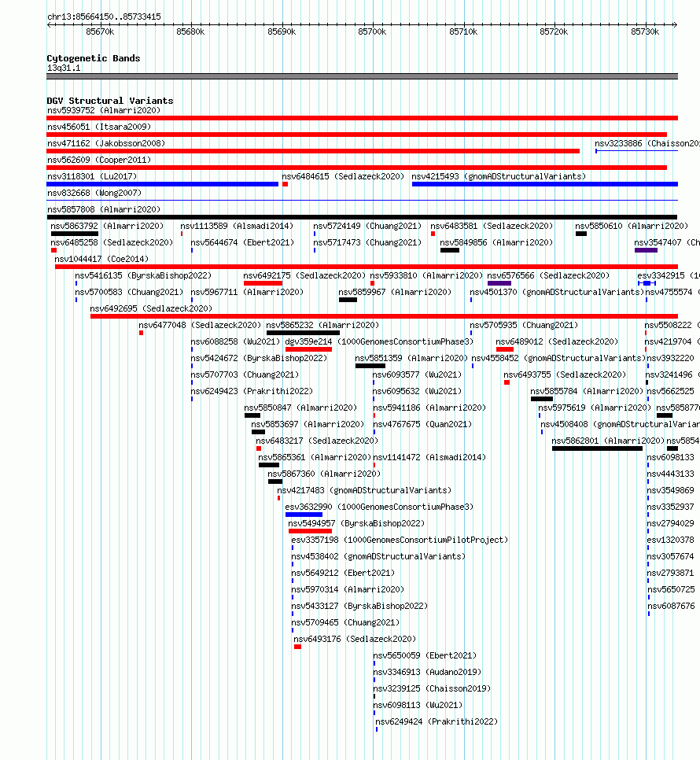Screen dimensions: 700x760
Task: Click the Cytogenetic Bands track title
Action: [94, 58]
